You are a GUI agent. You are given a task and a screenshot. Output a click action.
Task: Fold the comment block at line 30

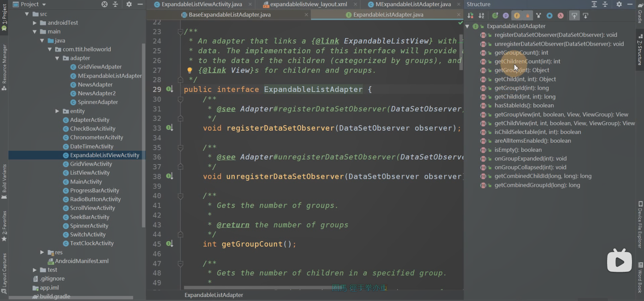(180, 99)
